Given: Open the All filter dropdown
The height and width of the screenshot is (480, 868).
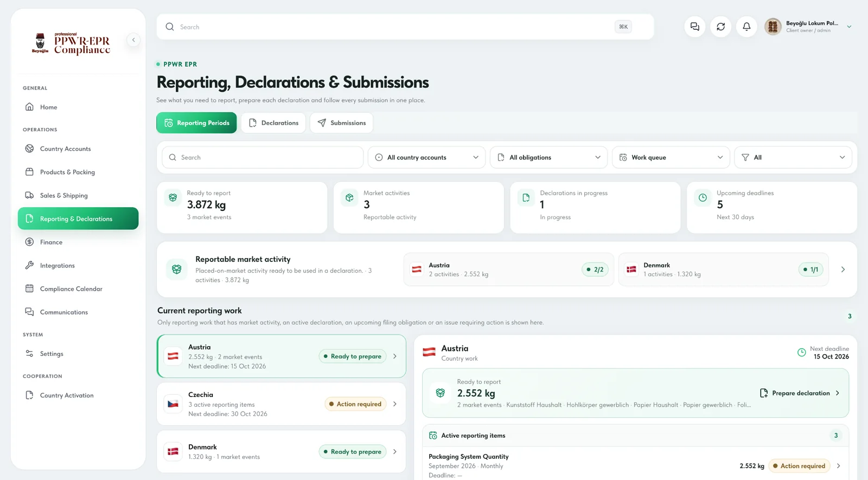Looking at the screenshot, I should coord(793,157).
